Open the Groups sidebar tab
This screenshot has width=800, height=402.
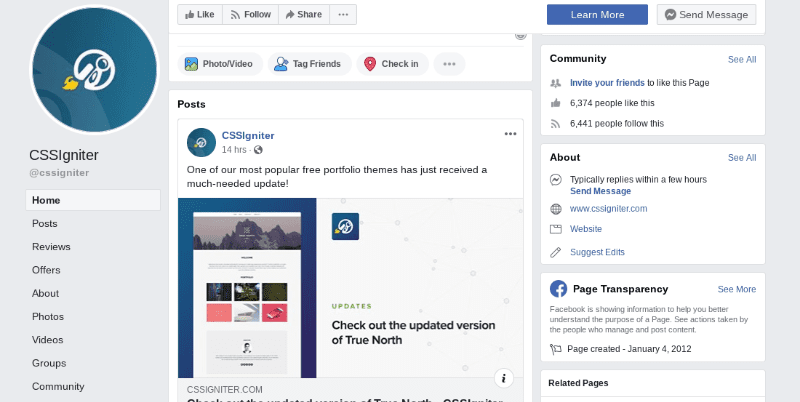click(49, 363)
